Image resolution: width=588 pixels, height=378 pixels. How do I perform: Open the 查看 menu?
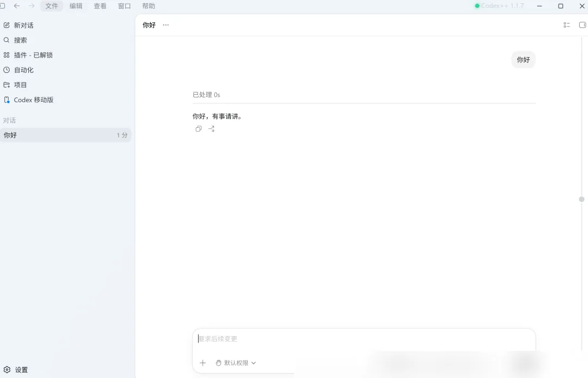click(100, 6)
